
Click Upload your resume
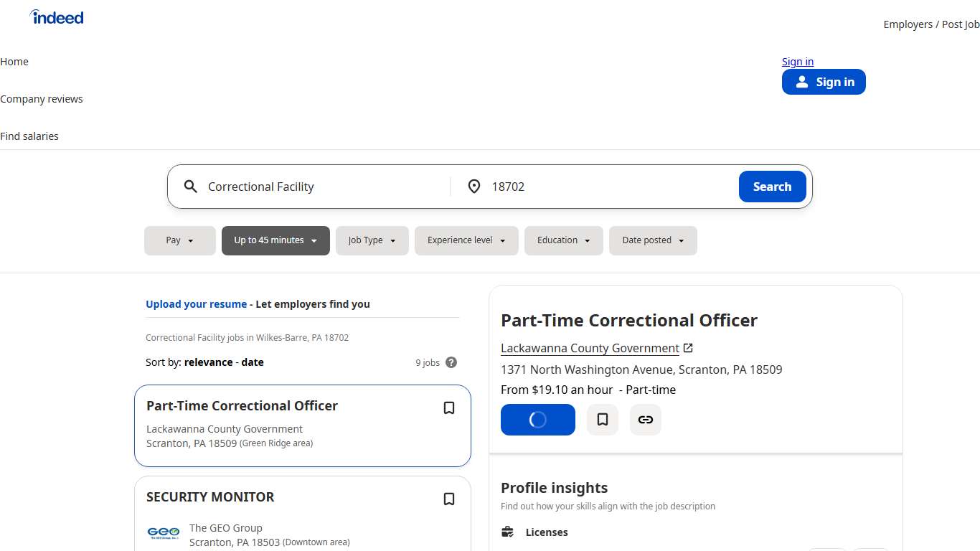[x=196, y=303]
